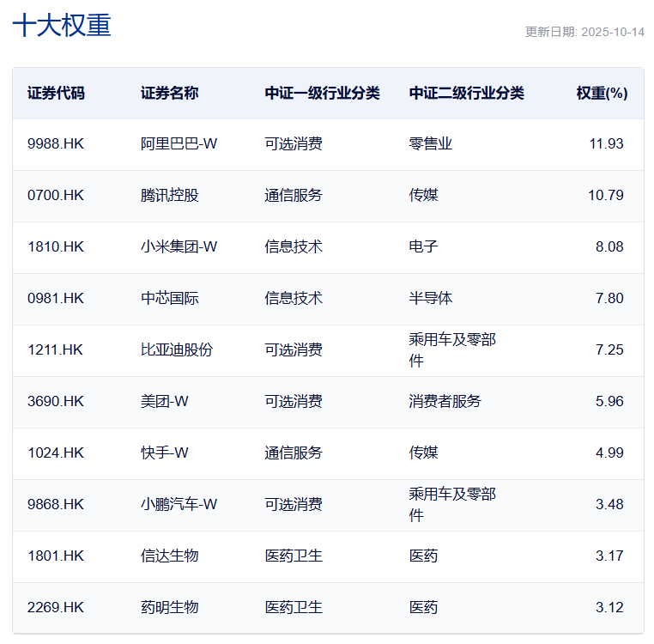Click the 权重(%) column header
This screenshot has height=644, width=654.
(x=602, y=93)
